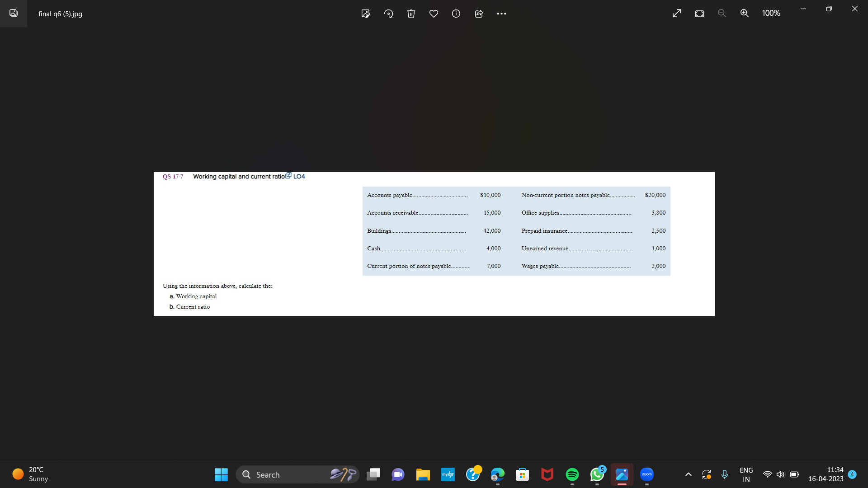Open the ENG IN language switcher

(746, 474)
